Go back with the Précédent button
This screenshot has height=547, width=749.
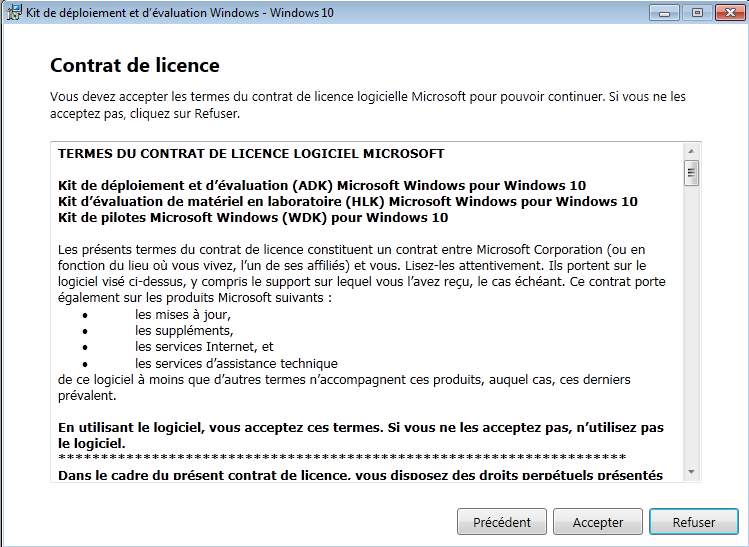501,522
